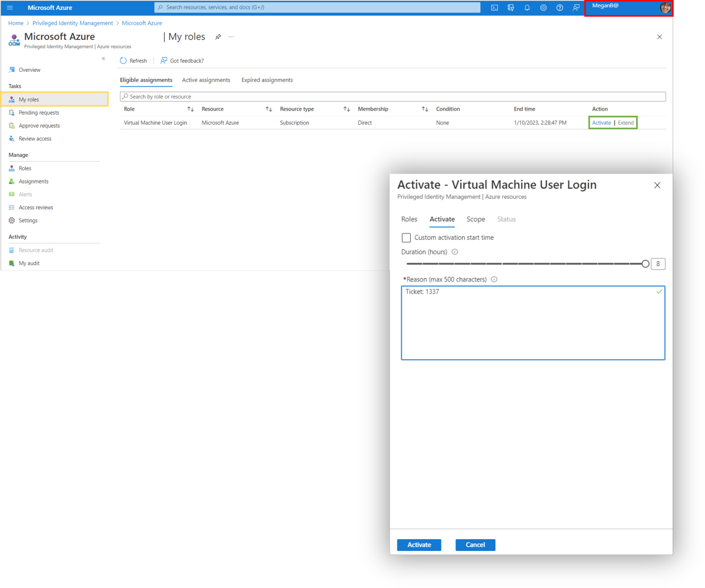Click the help question mark icon
The width and height of the screenshot is (705, 588).
pyautogui.click(x=560, y=8)
